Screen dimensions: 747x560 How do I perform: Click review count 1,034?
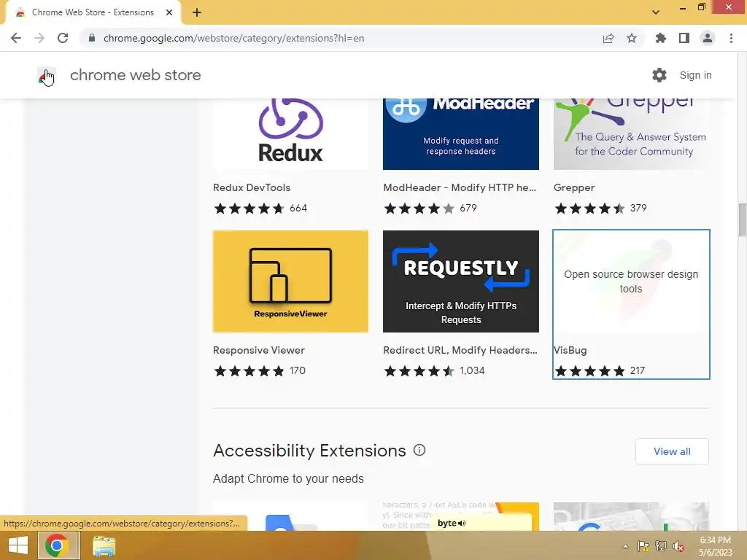click(472, 370)
